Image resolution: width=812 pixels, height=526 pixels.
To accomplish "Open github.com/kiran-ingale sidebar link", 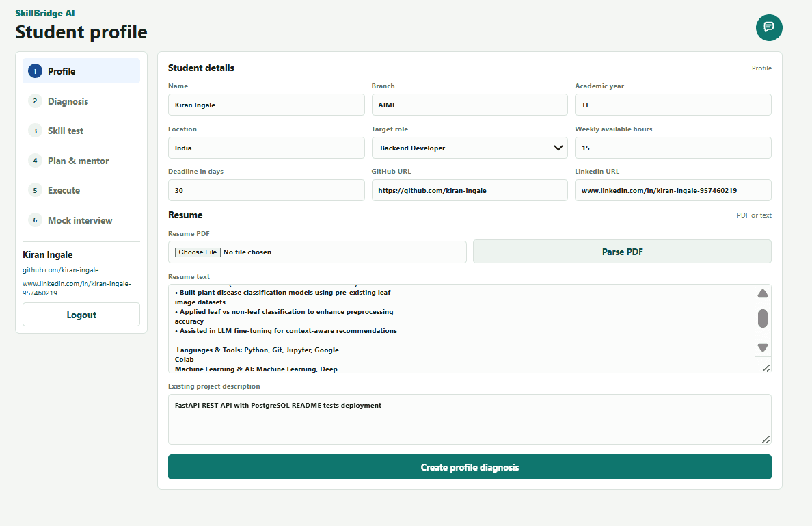I will click(61, 270).
